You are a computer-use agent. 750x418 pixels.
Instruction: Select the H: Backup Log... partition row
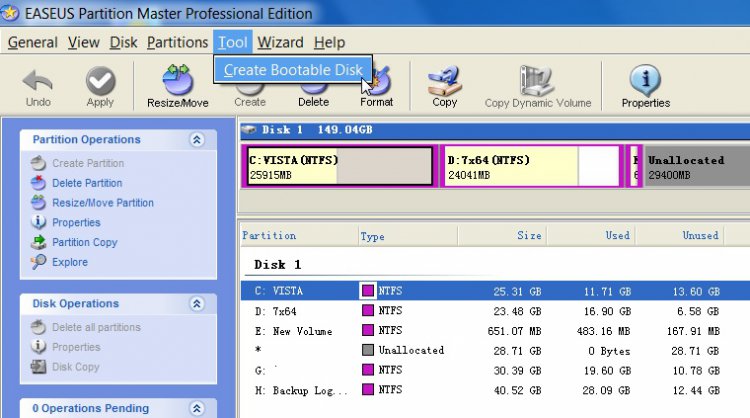click(x=495, y=390)
